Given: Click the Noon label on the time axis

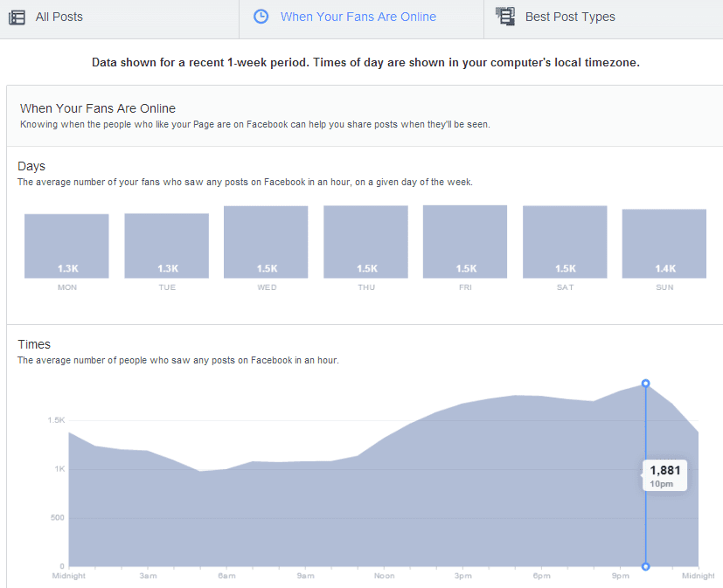Looking at the screenshot, I should click(x=384, y=576).
